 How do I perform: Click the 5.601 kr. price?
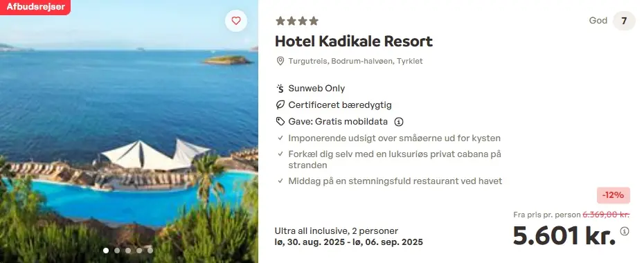click(564, 235)
